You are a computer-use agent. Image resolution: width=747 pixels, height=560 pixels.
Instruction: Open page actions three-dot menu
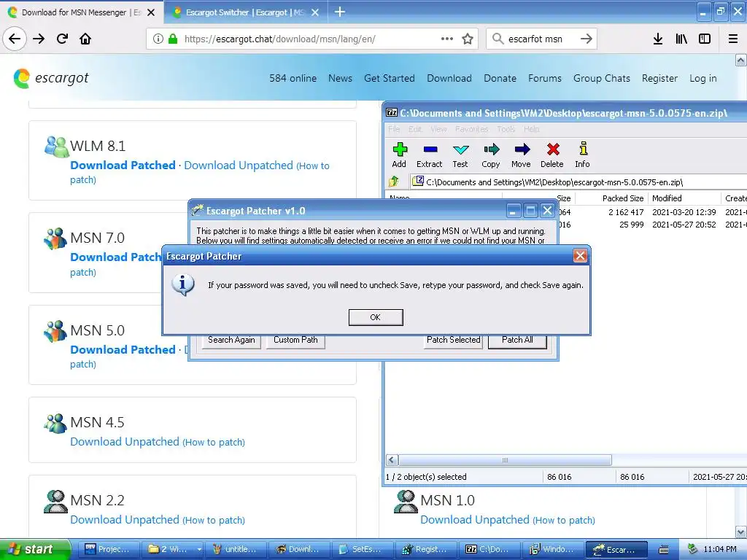[x=447, y=39]
